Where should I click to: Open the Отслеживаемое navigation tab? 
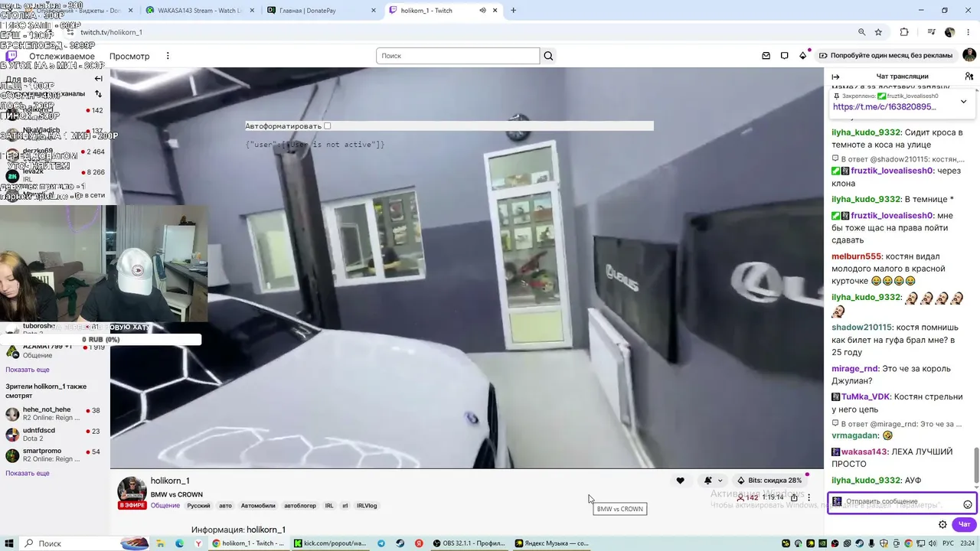click(x=62, y=56)
